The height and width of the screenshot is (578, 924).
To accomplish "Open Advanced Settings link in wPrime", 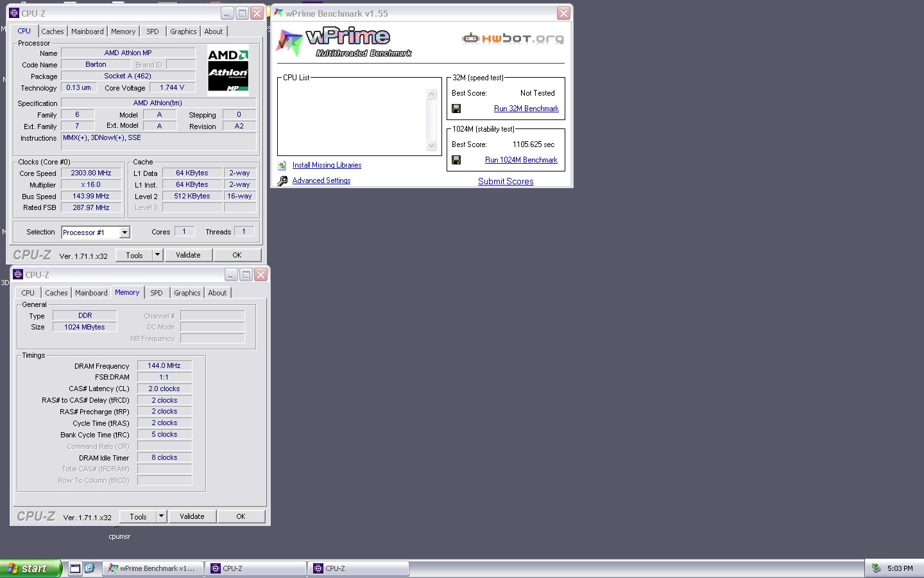I will (x=321, y=180).
